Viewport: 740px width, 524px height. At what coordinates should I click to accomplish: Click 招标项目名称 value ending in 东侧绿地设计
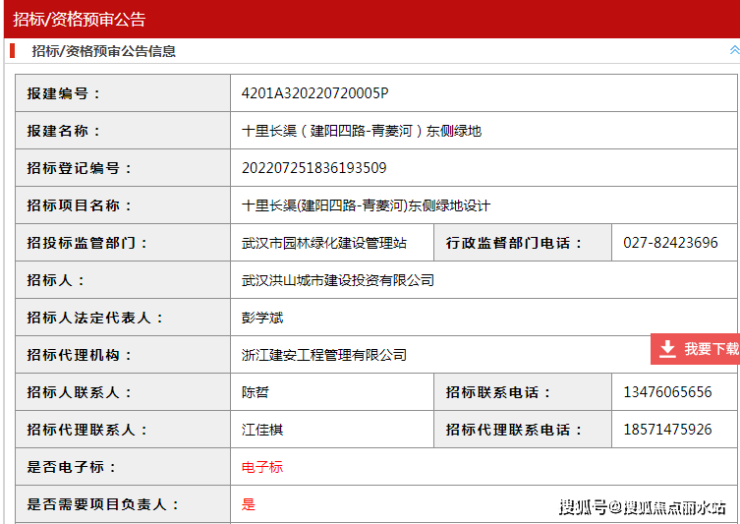tap(366, 205)
